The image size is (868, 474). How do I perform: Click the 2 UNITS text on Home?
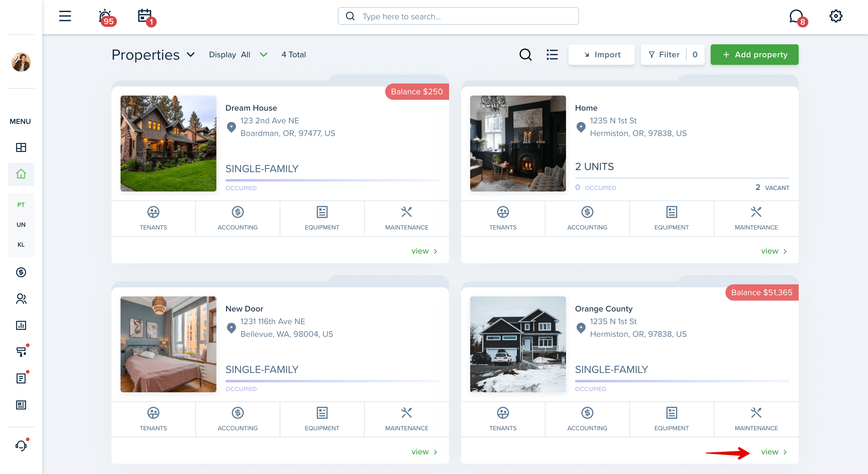click(x=594, y=166)
